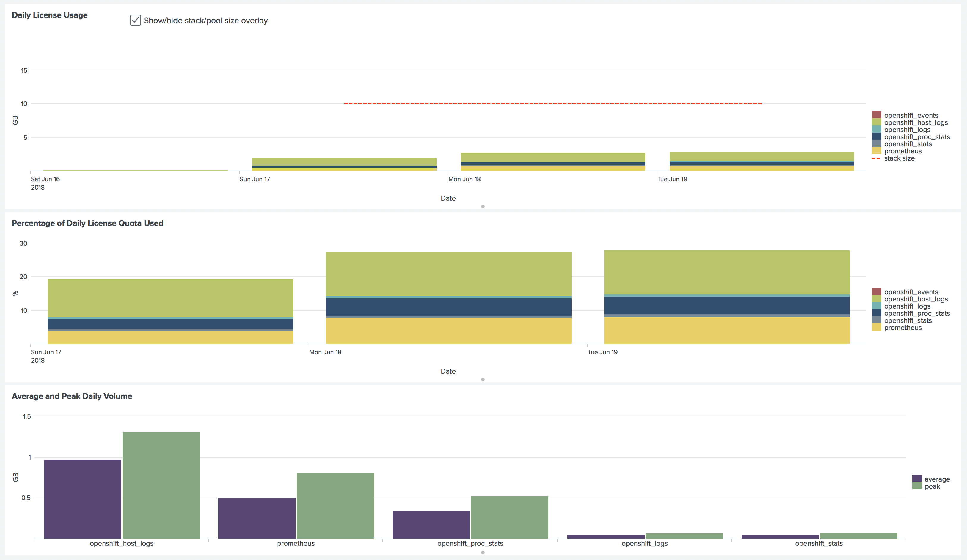
Task: Click the openshift_proc_stats peak bar
Action: click(510, 517)
